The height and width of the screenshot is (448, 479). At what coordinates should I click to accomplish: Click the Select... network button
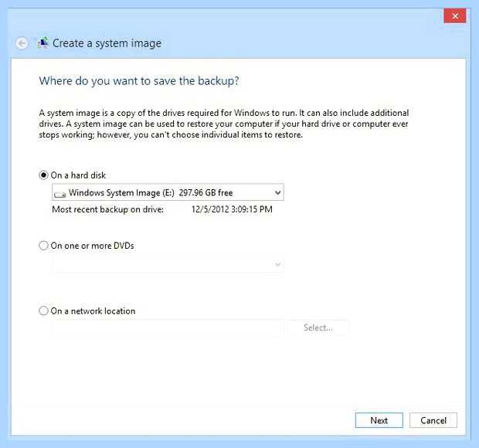tap(318, 328)
